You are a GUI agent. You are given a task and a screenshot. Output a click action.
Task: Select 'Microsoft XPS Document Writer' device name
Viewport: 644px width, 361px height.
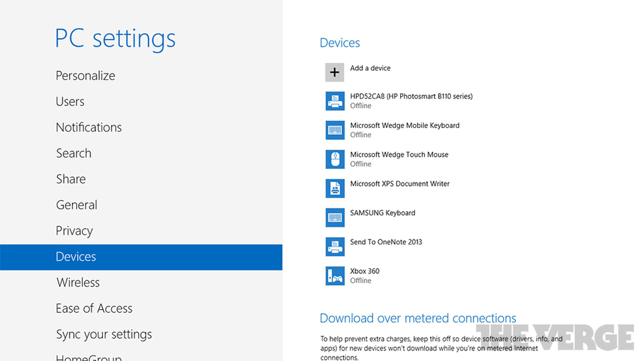[x=400, y=184]
